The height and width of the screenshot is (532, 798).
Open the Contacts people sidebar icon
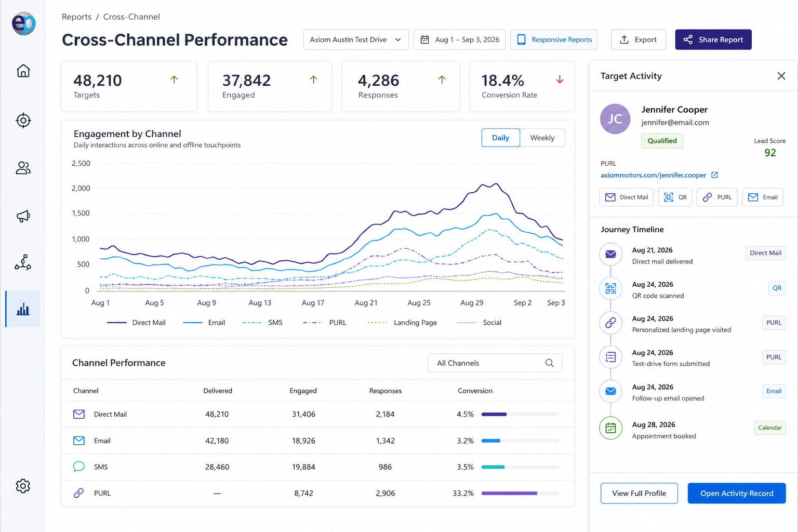click(23, 168)
